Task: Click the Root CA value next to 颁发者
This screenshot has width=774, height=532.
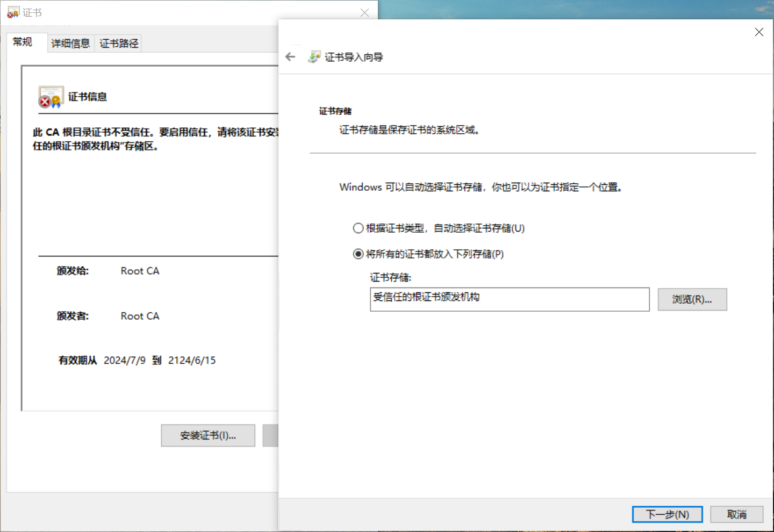Action: coord(140,316)
